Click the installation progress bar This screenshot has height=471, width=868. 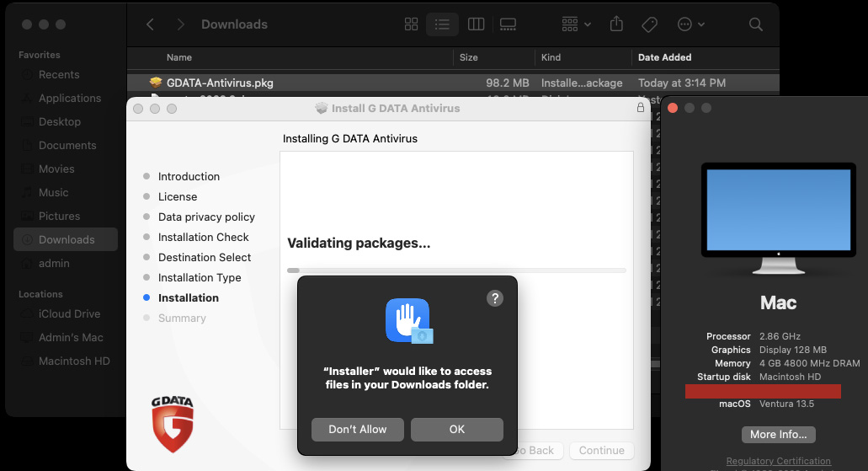pos(456,270)
